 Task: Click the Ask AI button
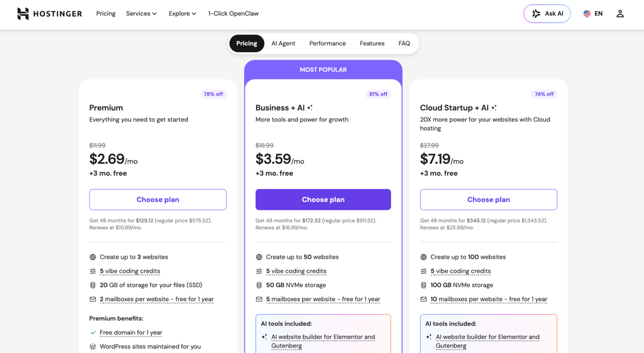click(547, 14)
